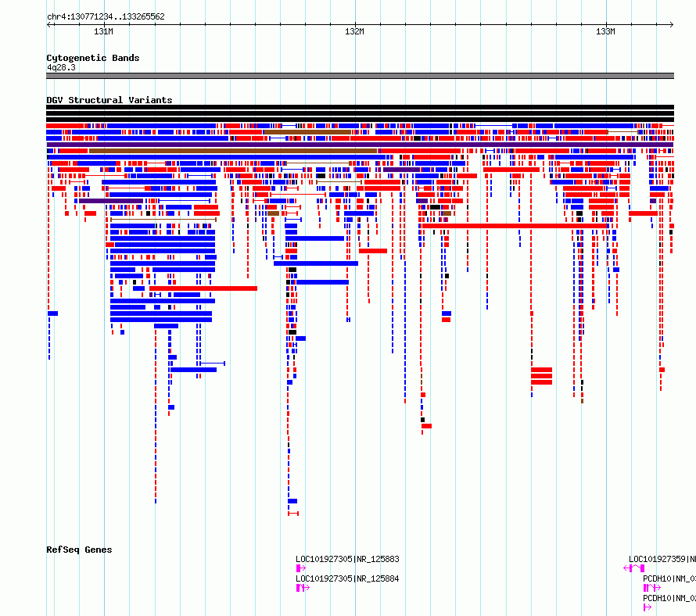Screen dimensions: 696x616
Task: Select the isolated small blue bar at the left edge
Action: point(53,313)
